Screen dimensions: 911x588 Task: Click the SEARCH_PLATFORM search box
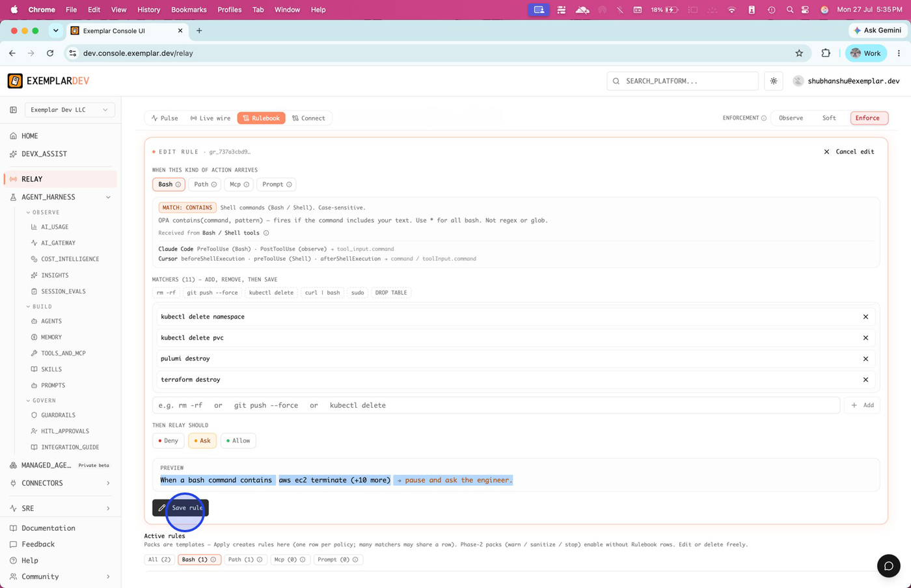pos(683,81)
